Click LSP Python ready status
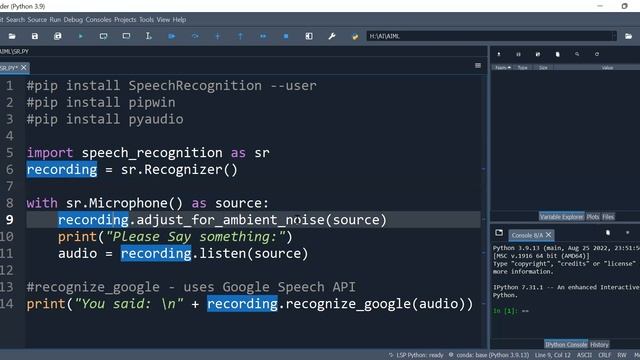The width and height of the screenshot is (640, 360). coord(416,355)
